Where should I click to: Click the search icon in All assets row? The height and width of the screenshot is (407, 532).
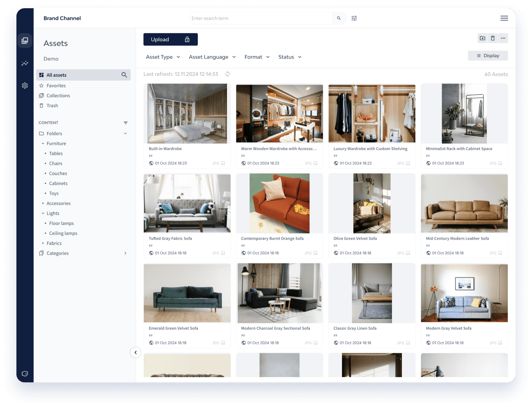(x=124, y=75)
